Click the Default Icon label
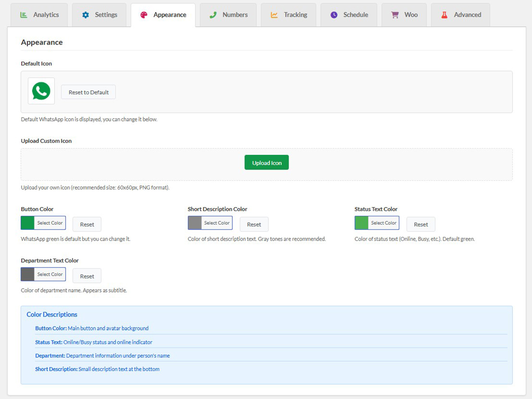 (x=36, y=63)
